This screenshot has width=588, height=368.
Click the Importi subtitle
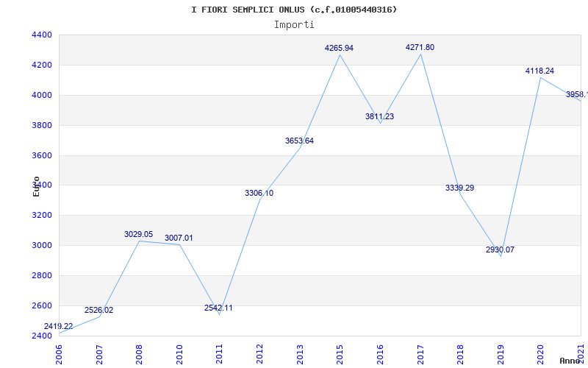(x=294, y=25)
